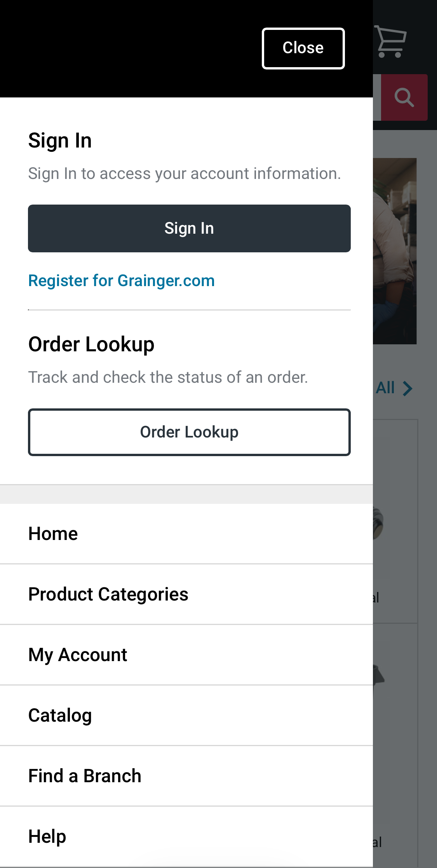Click the chevron arrow next to All
Screen dimensions: 437x868
click(x=407, y=388)
